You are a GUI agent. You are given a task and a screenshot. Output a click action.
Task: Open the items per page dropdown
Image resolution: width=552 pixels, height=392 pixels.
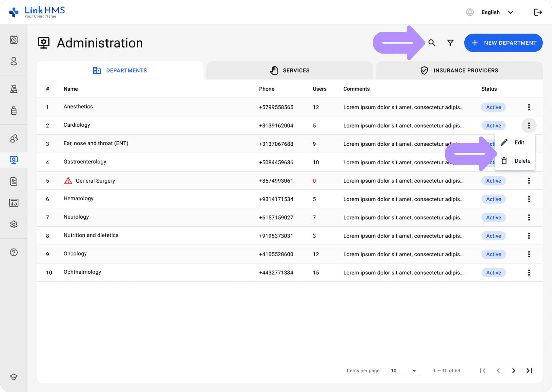coord(405,370)
